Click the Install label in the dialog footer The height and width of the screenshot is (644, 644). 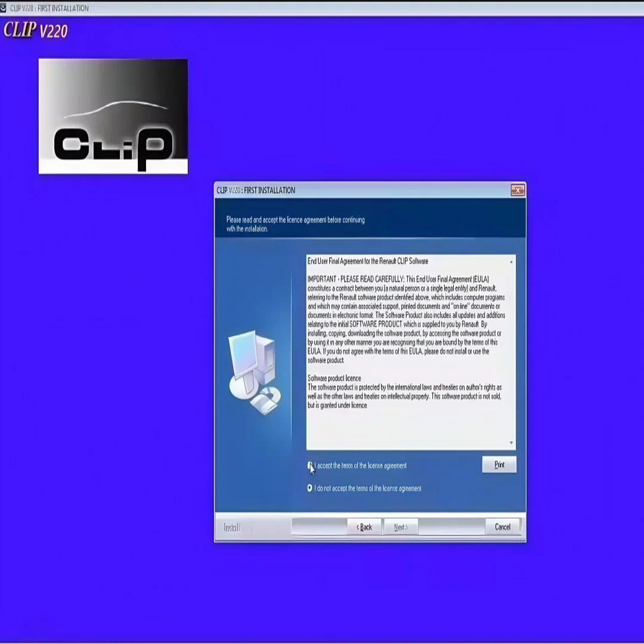pyautogui.click(x=231, y=527)
